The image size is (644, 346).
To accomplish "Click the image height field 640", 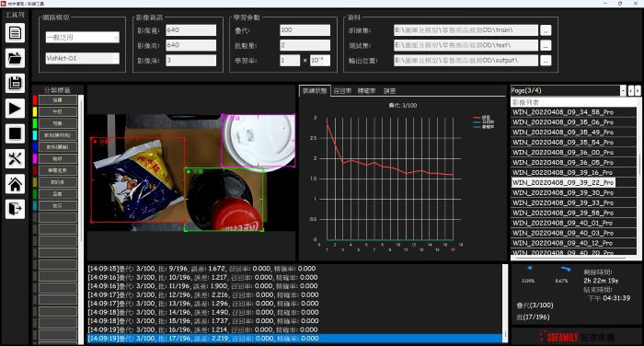I will point(191,45).
